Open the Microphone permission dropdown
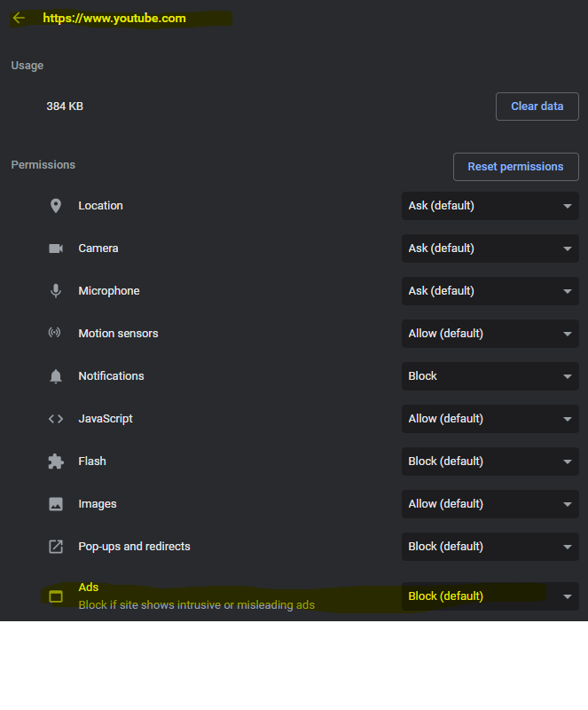This screenshot has height=710, width=588. pyautogui.click(x=490, y=291)
